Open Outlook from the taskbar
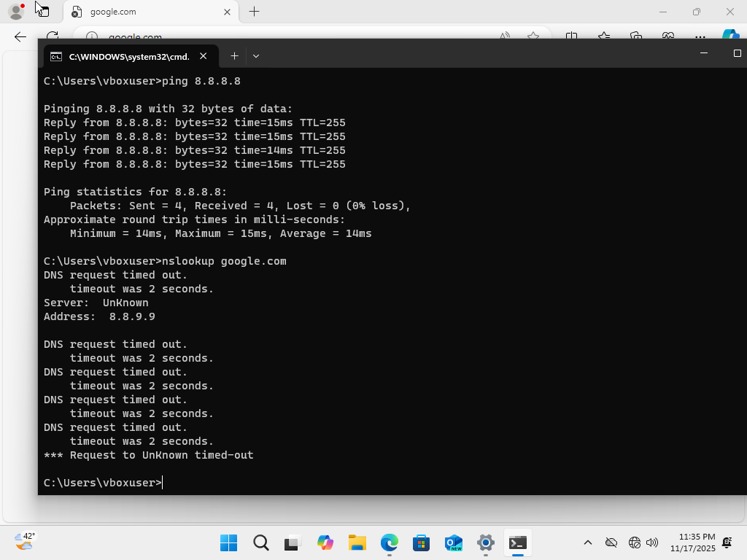 pos(454,542)
